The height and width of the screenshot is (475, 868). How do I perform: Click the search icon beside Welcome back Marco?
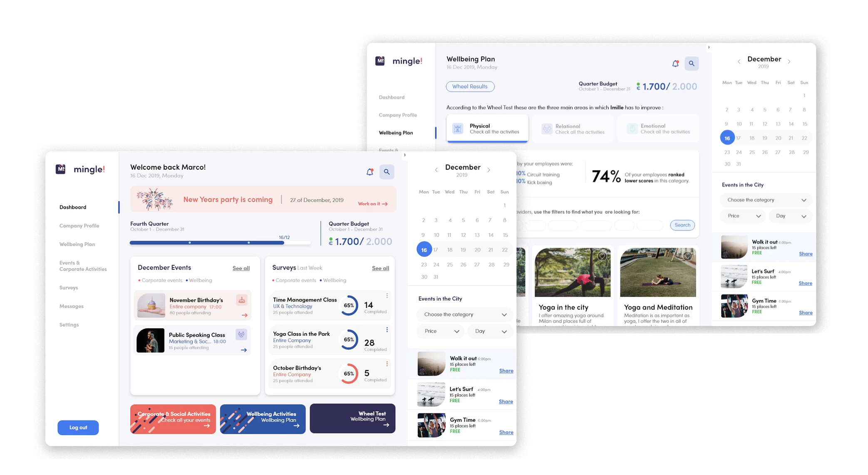387,172
